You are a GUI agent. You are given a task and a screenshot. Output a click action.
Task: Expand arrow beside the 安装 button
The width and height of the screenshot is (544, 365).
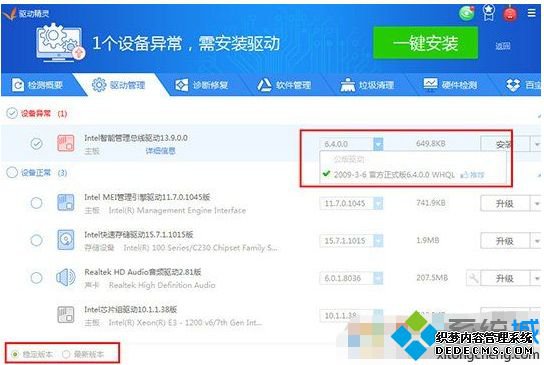pyautogui.click(x=536, y=144)
